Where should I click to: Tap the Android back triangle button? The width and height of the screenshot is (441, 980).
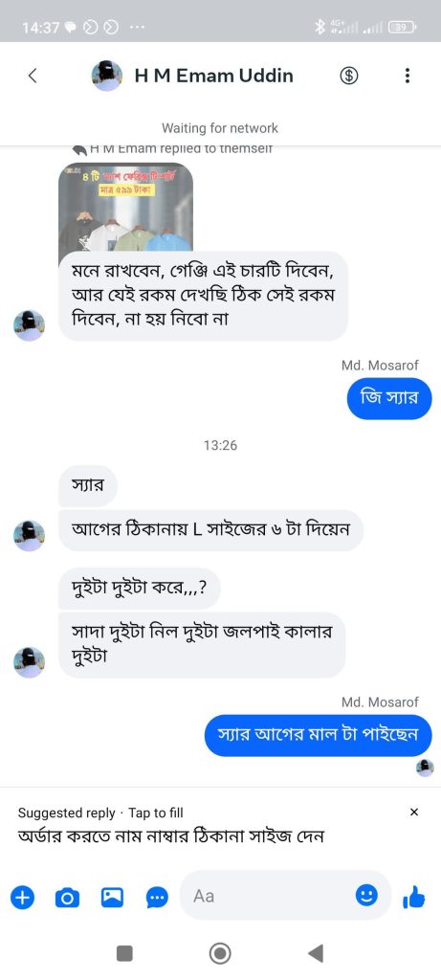pos(316,952)
